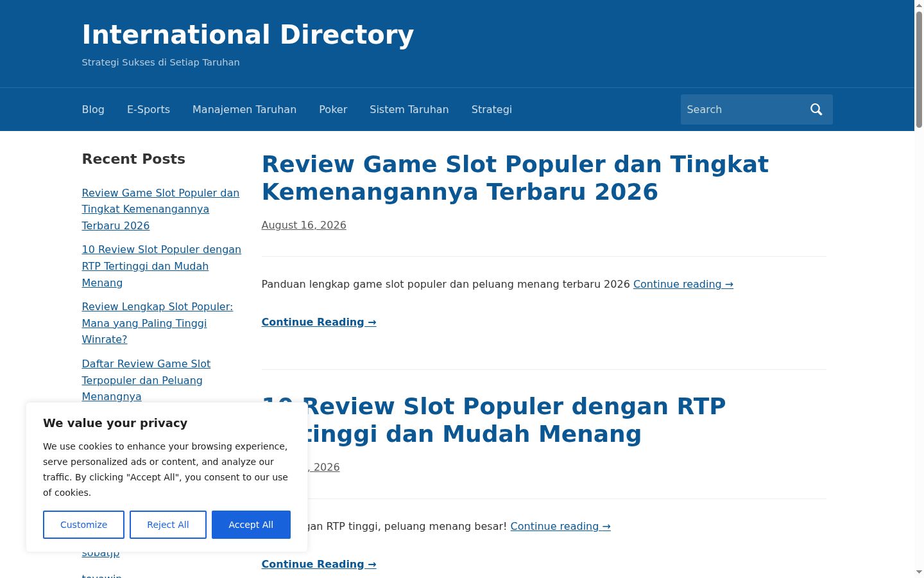Viewport: 924px width, 578px height.
Task: Click the page vertical scrollbar
Action: tap(919, 69)
